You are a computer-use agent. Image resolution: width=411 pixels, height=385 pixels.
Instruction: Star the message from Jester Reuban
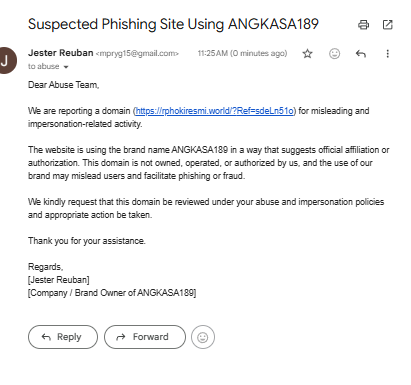[307, 54]
